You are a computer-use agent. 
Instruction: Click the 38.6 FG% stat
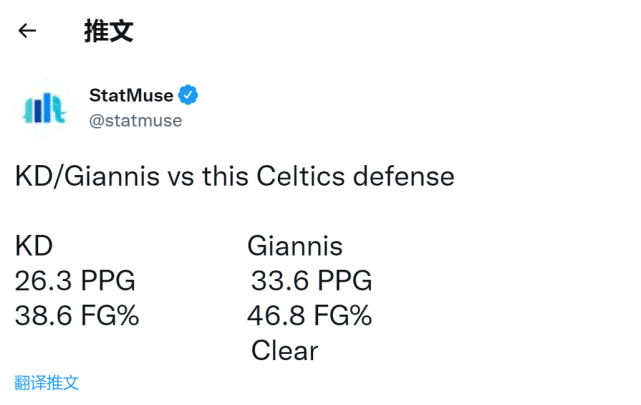[77, 315]
